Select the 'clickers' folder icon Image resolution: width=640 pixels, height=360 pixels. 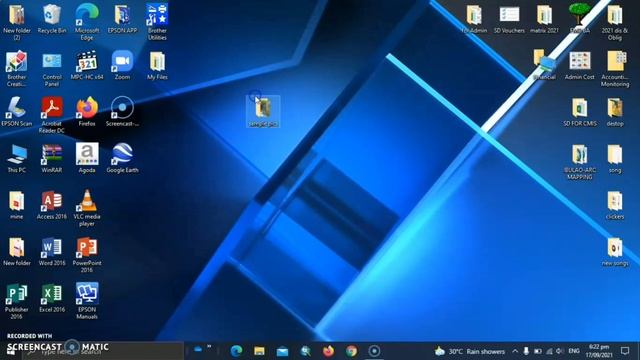point(615,204)
